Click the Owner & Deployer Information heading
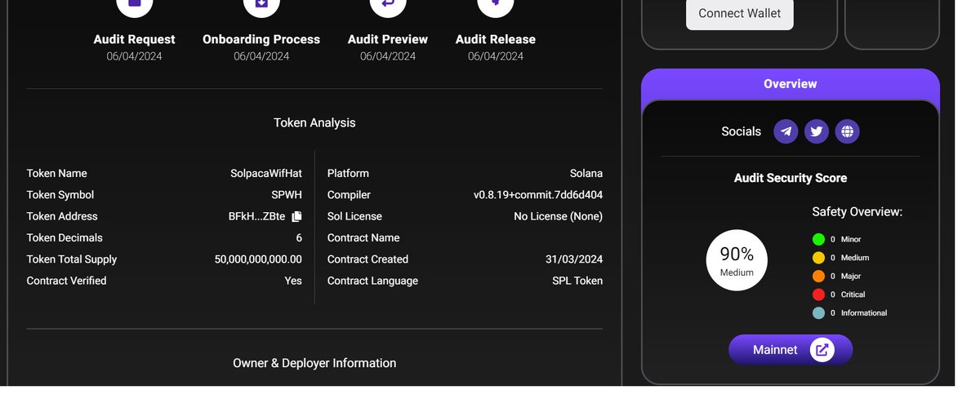Image resolution: width=980 pixels, height=403 pixels. (x=314, y=363)
